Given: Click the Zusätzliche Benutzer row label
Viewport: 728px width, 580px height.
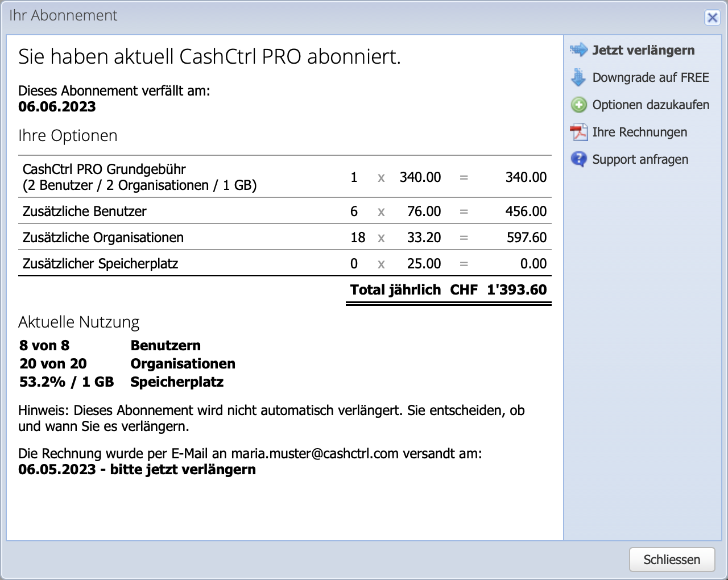Looking at the screenshot, I should 85,212.
